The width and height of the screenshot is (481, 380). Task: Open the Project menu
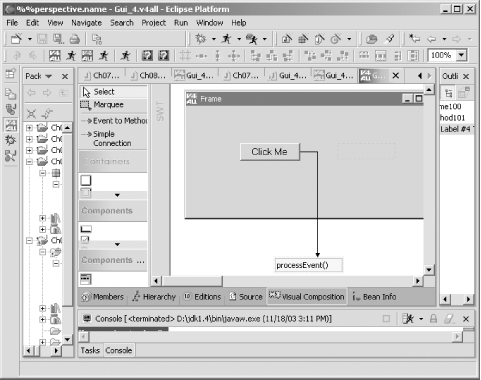pyautogui.click(x=154, y=23)
